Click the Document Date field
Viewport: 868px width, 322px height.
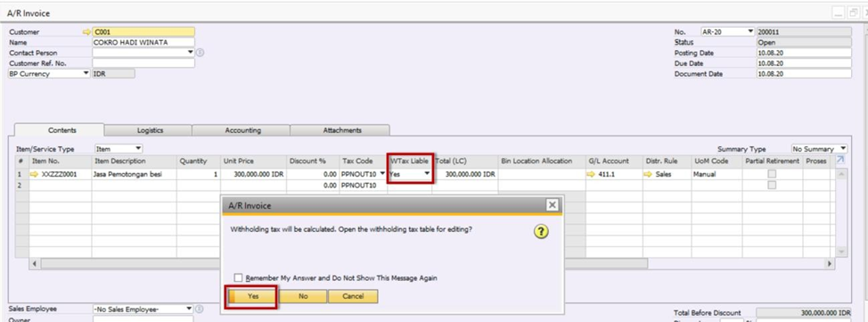tap(804, 74)
